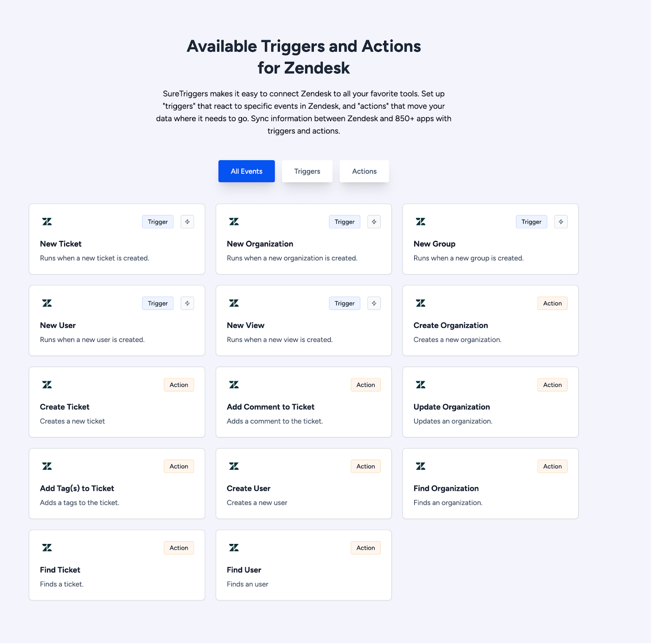Screen dimensions: 651x644
Task: Open the Create Organization title
Action: [451, 325]
